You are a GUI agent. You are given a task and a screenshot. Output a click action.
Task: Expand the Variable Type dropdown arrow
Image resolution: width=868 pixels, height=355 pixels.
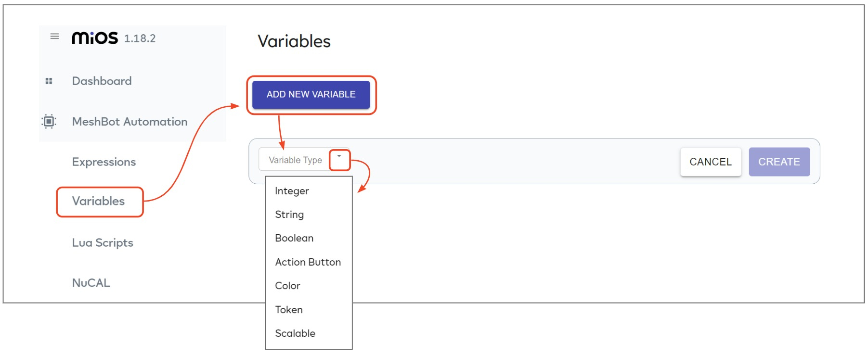coord(339,156)
